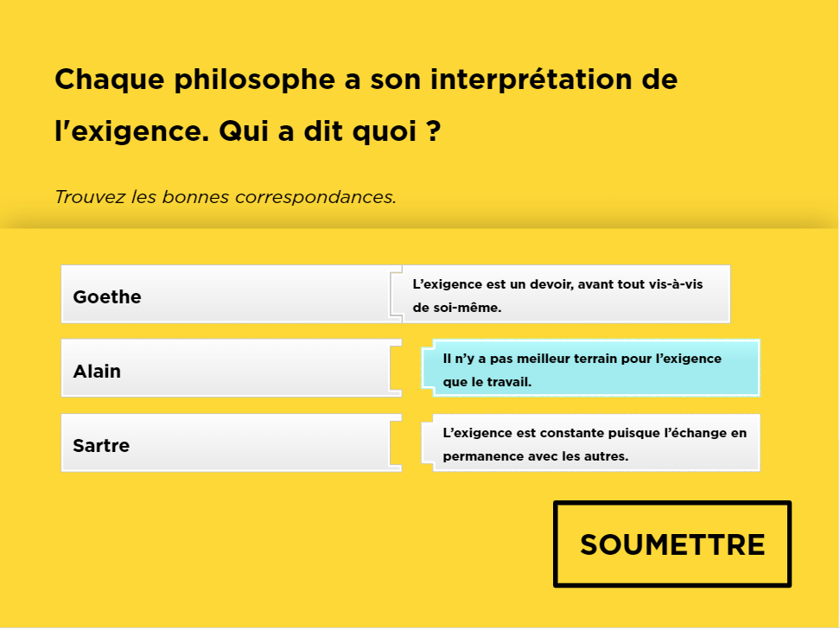Click the words 'Qui a dit quoi ?'
This screenshot has width=840, height=630.
(x=330, y=132)
